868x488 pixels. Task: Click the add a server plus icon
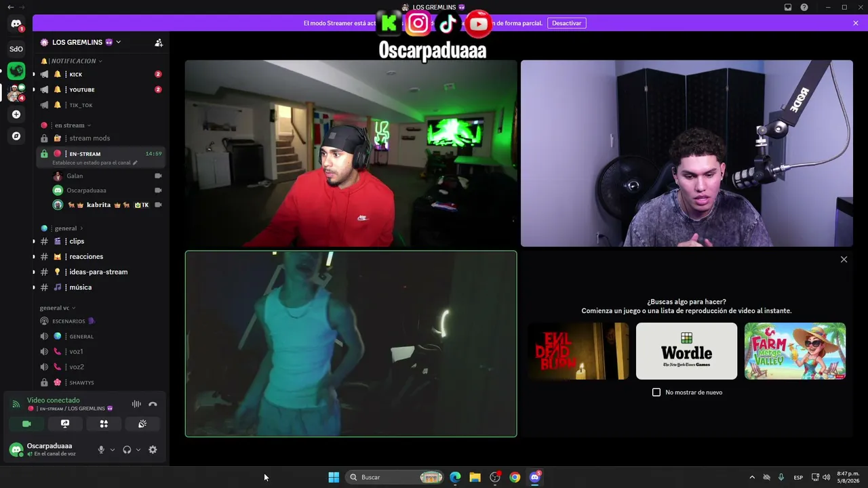16,115
